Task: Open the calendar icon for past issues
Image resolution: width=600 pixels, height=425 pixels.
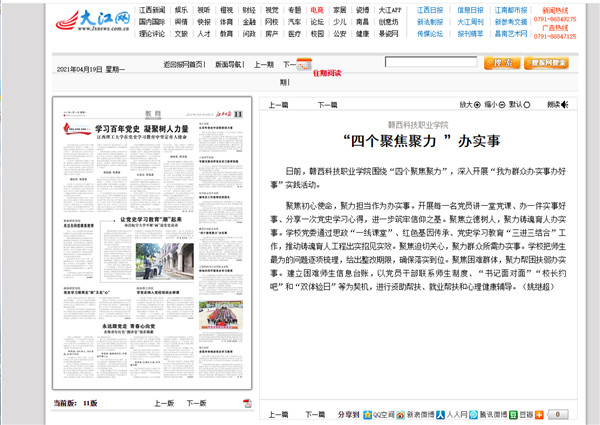Action: (x=304, y=64)
